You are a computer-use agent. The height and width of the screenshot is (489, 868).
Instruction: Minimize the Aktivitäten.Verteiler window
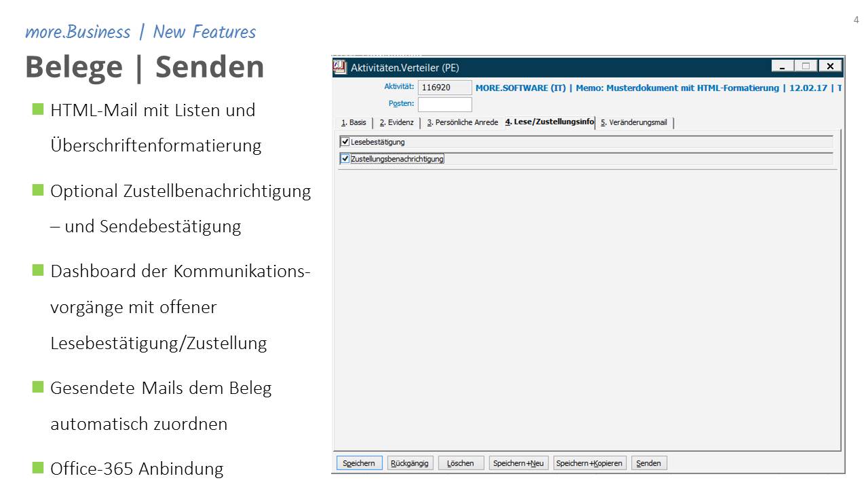782,67
